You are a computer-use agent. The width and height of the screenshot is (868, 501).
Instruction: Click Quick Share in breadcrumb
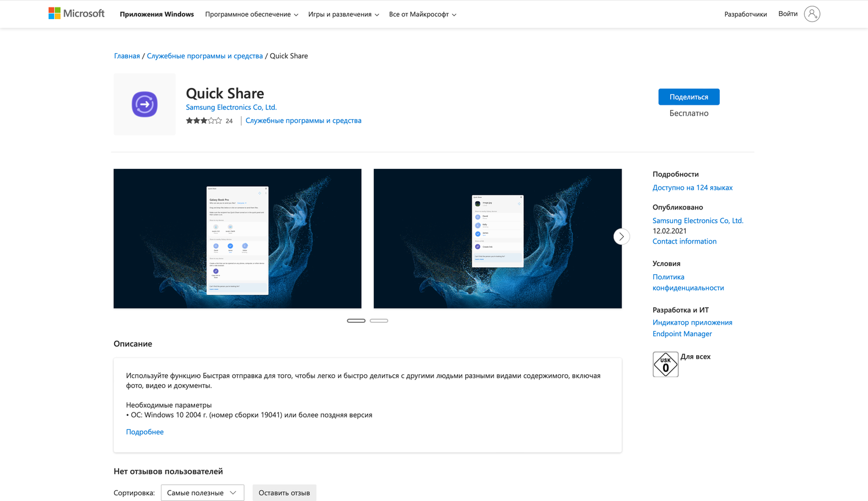click(289, 56)
